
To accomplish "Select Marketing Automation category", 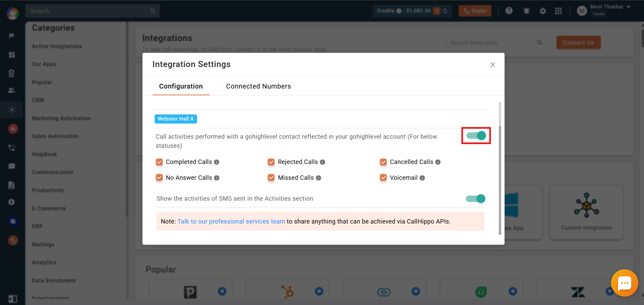I will tap(61, 118).
